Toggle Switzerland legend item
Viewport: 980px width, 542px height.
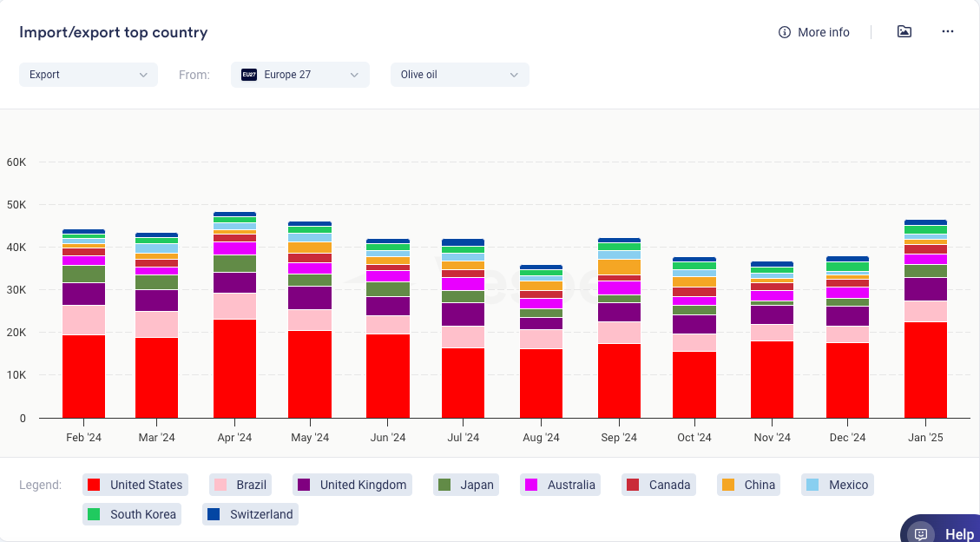pyautogui.click(x=214, y=514)
